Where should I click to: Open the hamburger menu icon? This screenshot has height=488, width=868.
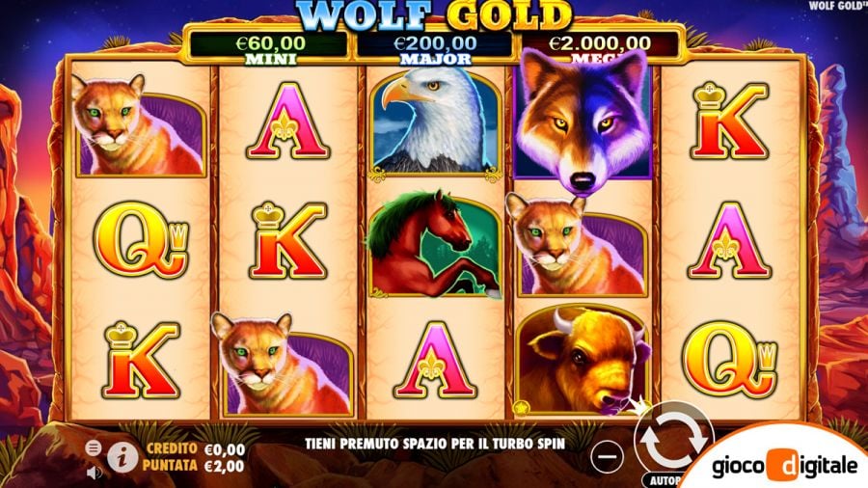click(x=93, y=447)
